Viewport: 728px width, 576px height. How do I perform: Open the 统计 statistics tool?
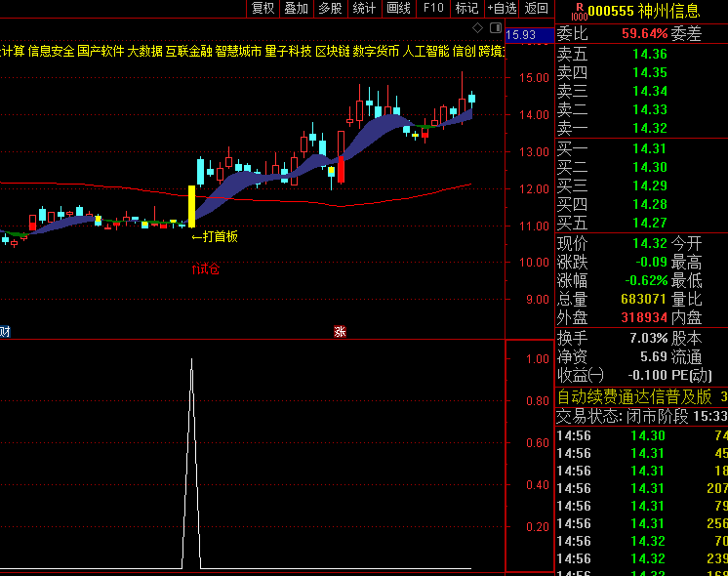(x=364, y=9)
